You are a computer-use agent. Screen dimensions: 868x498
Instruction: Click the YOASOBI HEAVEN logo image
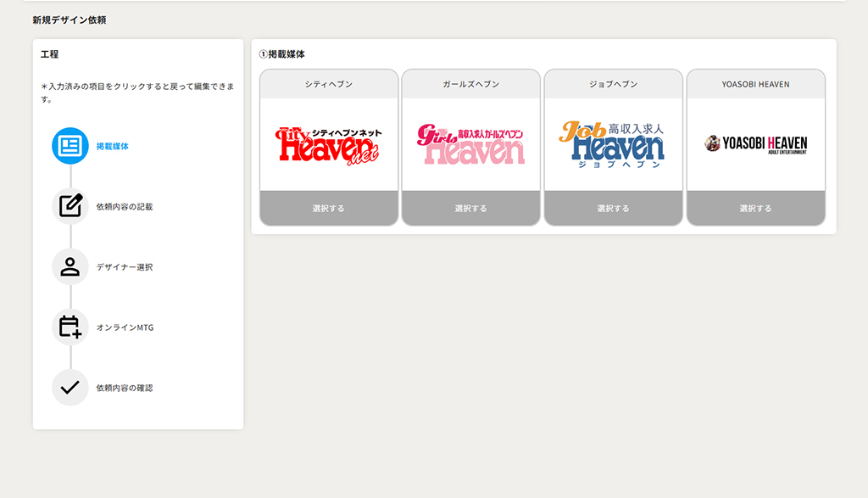[x=755, y=144]
